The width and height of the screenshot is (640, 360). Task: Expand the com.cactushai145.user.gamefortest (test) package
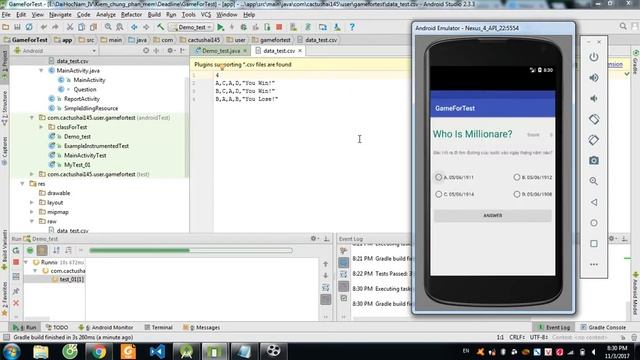point(32,174)
